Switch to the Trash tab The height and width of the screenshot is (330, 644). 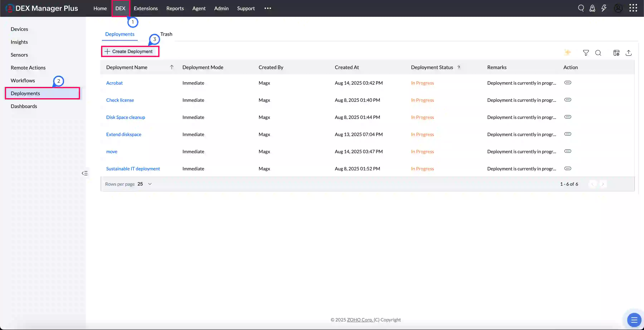click(166, 34)
